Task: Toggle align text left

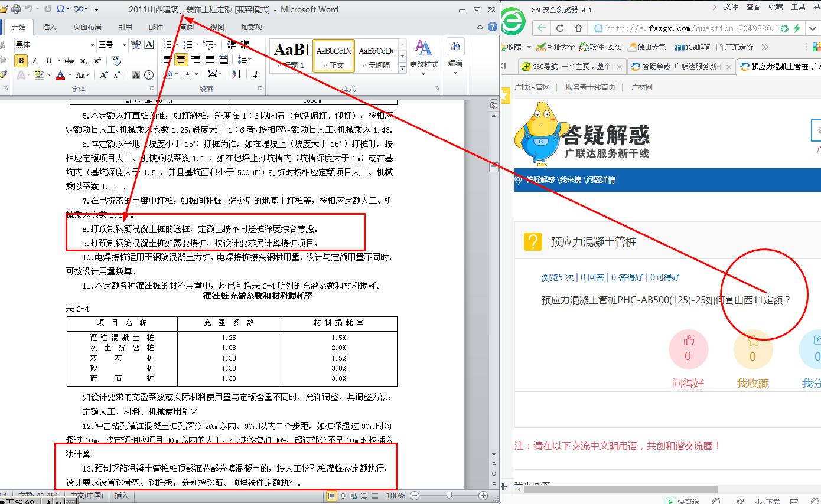Action: (x=168, y=60)
